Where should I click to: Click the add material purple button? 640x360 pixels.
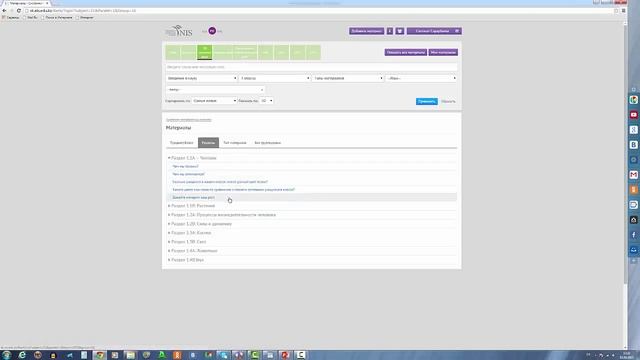click(366, 31)
